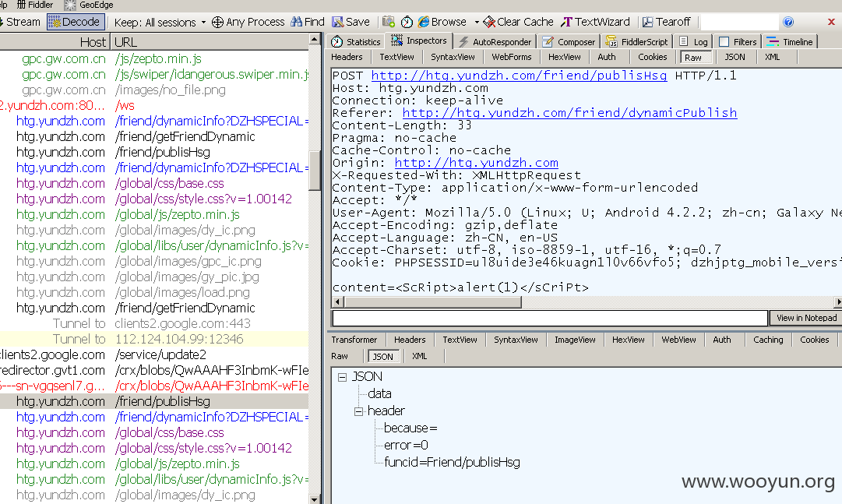Open the publisHsg POST URL link

click(x=519, y=76)
